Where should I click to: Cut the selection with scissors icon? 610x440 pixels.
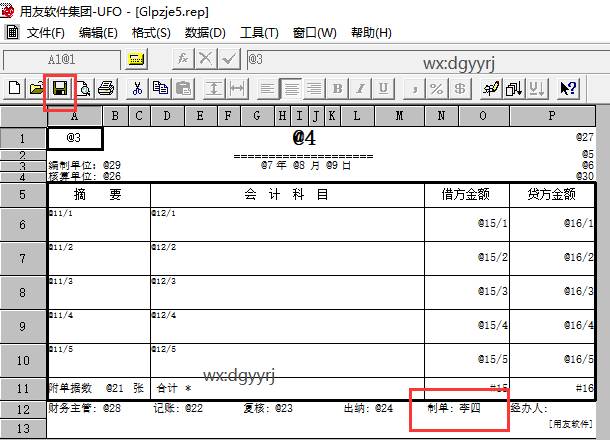coord(138,88)
